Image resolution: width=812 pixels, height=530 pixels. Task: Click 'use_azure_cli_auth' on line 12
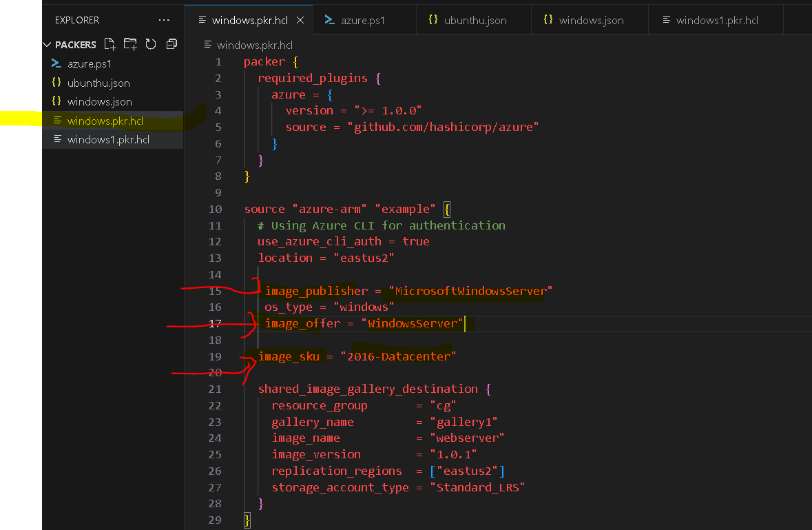click(320, 242)
